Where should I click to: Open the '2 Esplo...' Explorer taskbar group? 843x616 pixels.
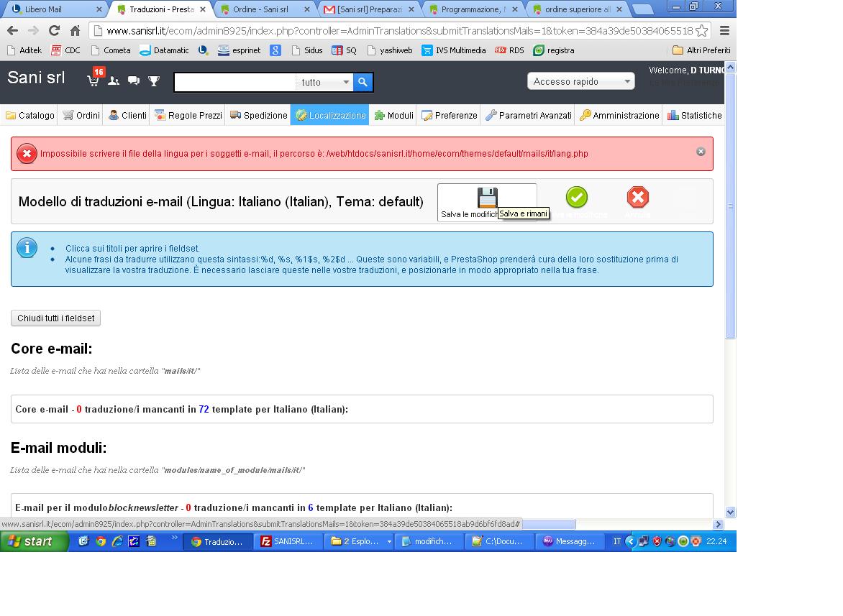(x=359, y=541)
